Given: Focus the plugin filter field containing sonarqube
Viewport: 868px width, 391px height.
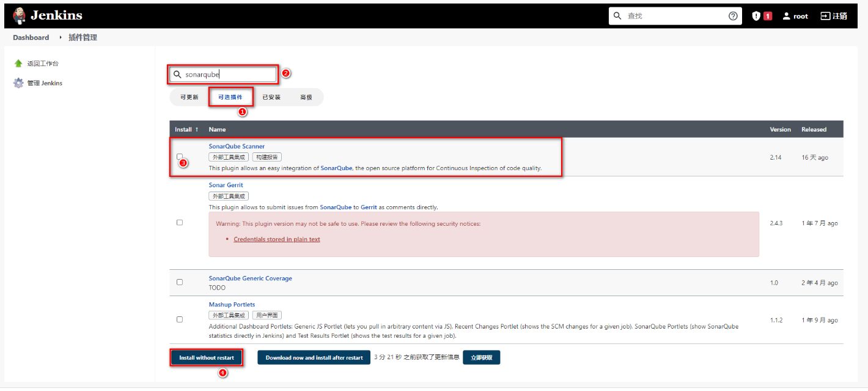Looking at the screenshot, I should click(223, 75).
